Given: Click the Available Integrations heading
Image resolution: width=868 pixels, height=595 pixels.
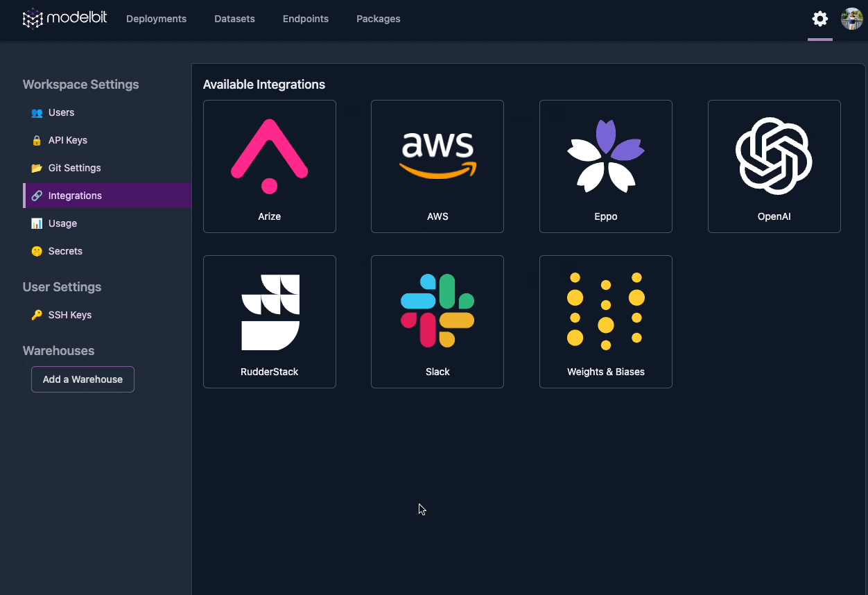Looking at the screenshot, I should 264,85.
